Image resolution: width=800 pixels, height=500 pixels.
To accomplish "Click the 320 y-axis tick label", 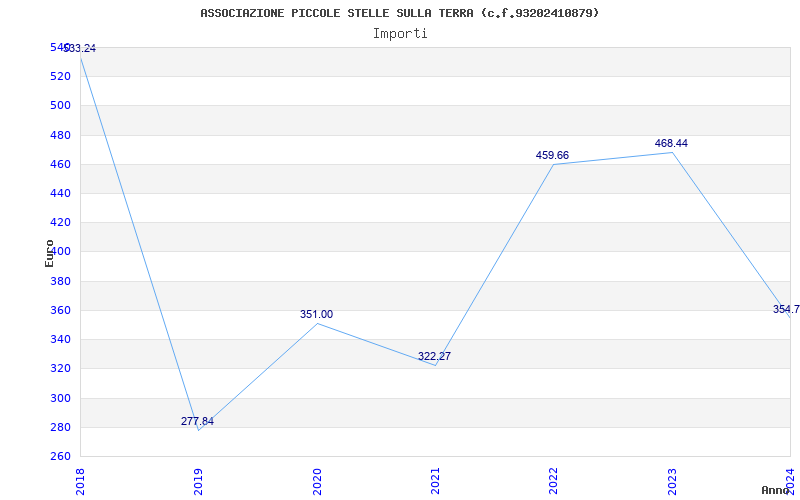I will click(60, 368).
